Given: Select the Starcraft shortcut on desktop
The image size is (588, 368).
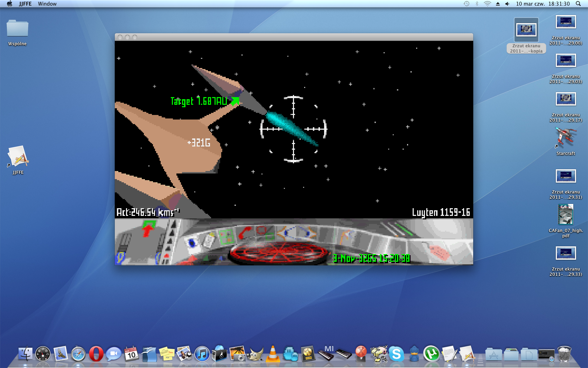Looking at the screenshot, I should click(x=566, y=141).
